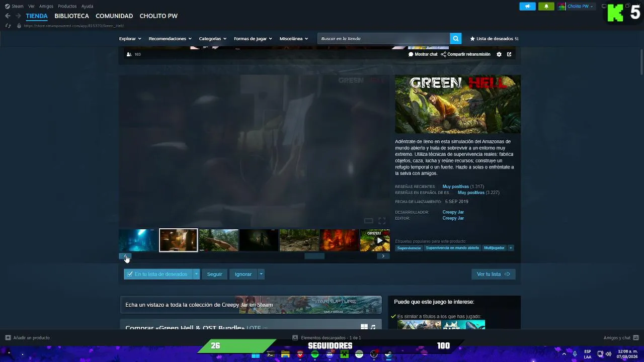This screenshot has height=362, width=644.
Task: Open the Amigos y chat icon
Action: click(636, 338)
